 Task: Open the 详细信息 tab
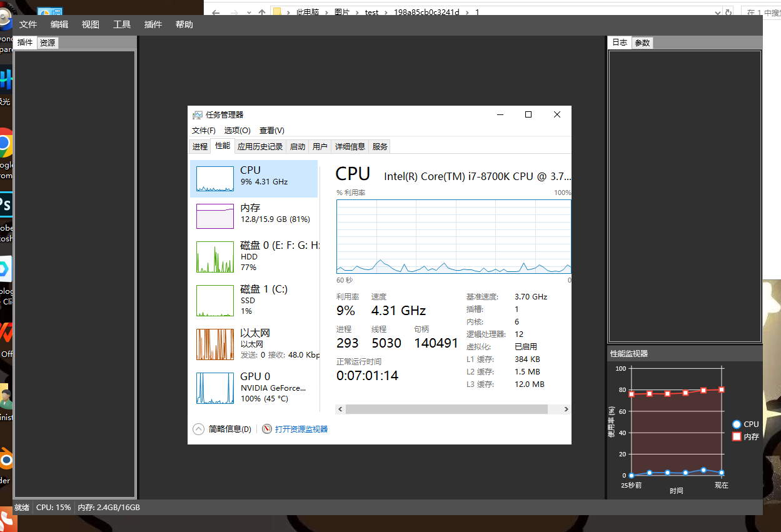pos(350,146)
